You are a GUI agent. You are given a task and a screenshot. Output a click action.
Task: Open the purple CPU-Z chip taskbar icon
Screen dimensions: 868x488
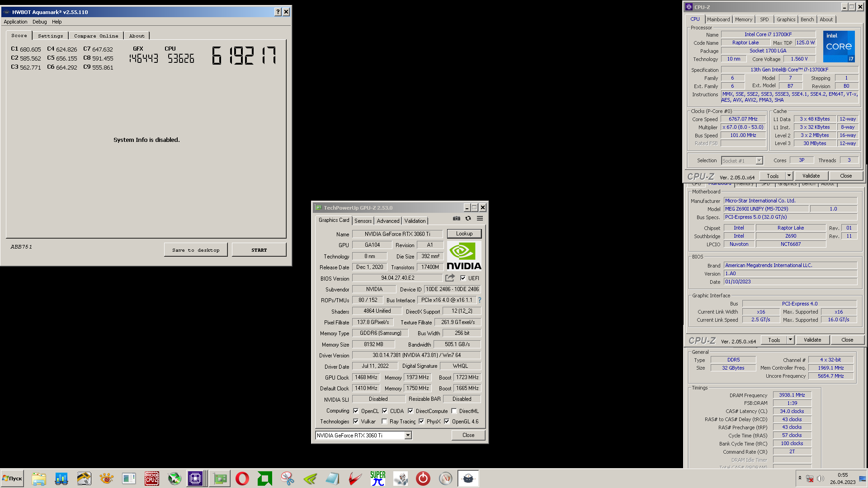195,479
